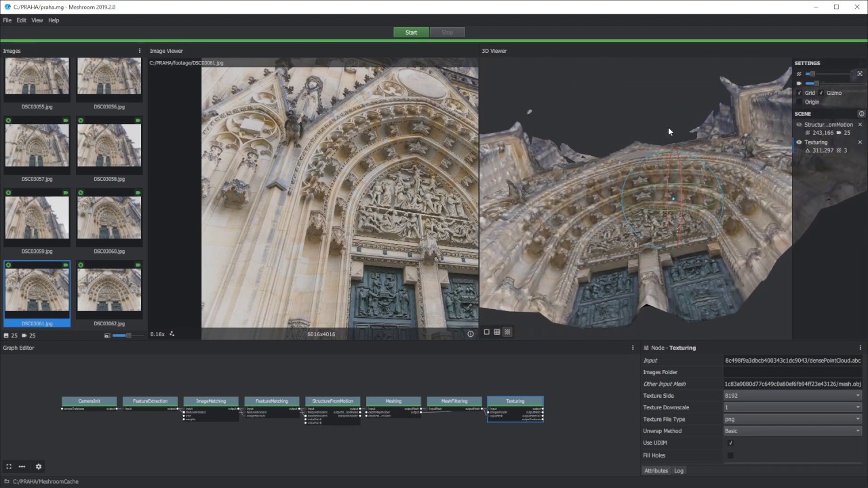Click green reconstructed badge on DSC03057.jpg
The image size is (868, 488).
click(x=8, y=121)
